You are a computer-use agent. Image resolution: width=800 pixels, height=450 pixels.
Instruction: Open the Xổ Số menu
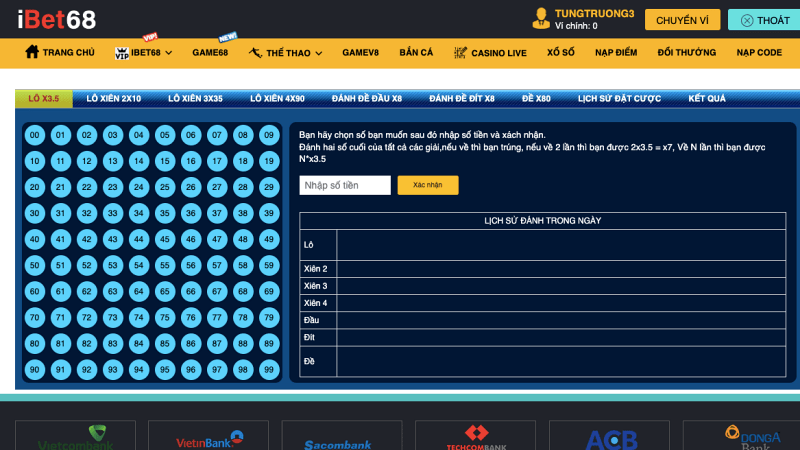[561, 52]
